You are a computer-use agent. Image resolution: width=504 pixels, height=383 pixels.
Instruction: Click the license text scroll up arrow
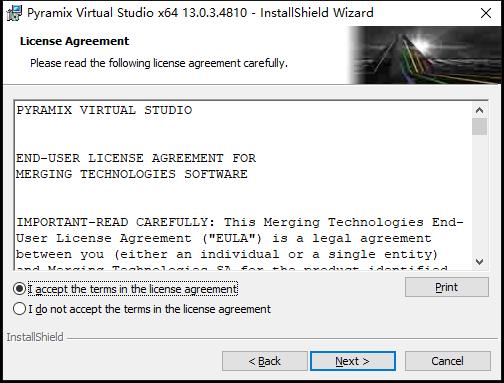(479, 110)
